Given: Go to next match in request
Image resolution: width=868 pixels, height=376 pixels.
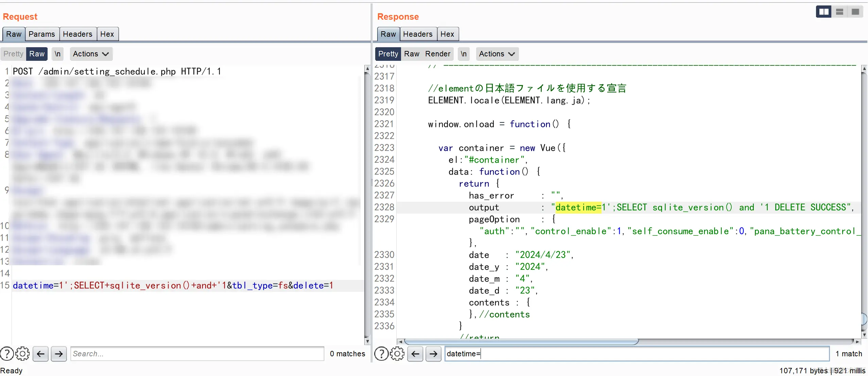Looking at the screenshot, I should click(59, 354).
